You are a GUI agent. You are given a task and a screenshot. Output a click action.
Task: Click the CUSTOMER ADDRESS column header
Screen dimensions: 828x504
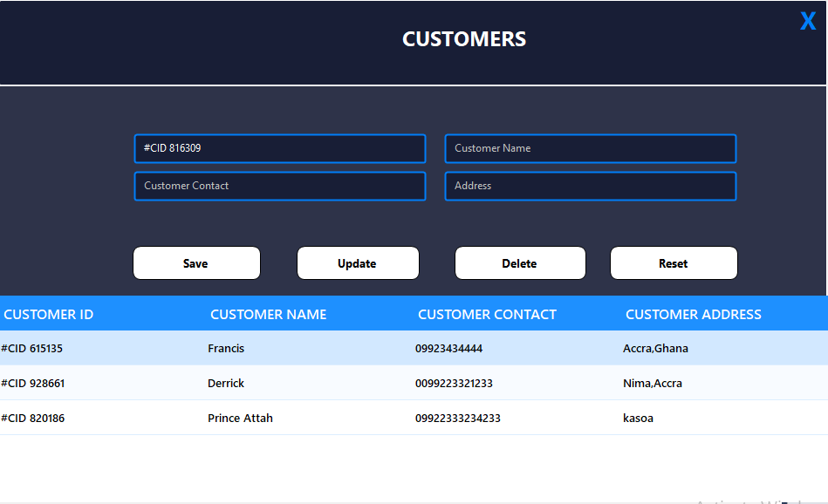(x=693, y=314)
